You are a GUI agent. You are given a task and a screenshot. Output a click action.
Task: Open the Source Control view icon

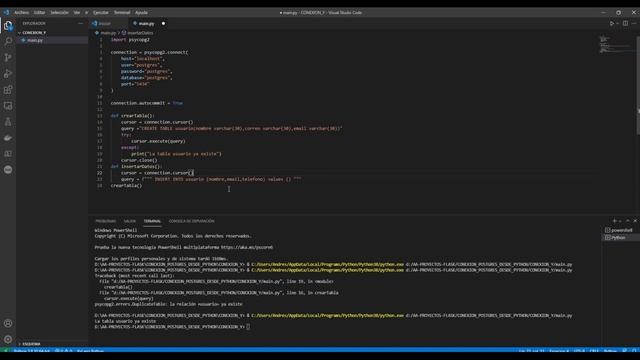(x=8, y=58)
